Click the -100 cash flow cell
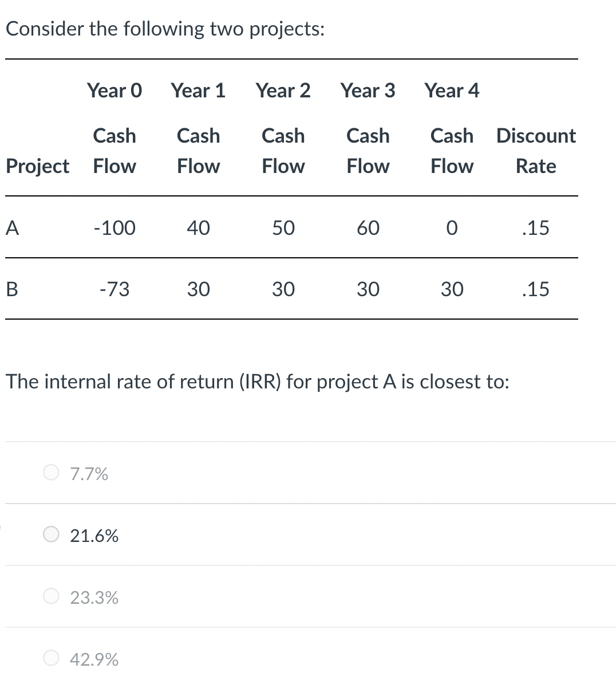 point(114,227)
